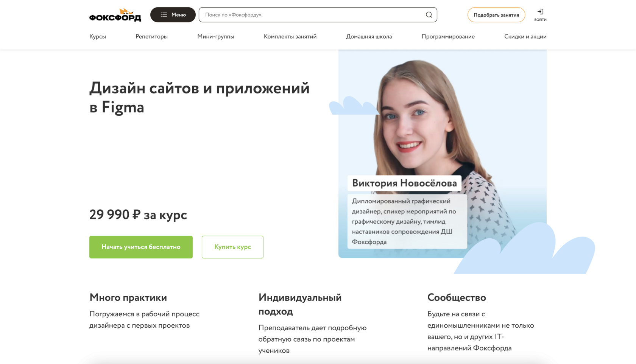Click Начать учиться бесплатно button
The height and width of the screenshot is (364, 636).
141,247
